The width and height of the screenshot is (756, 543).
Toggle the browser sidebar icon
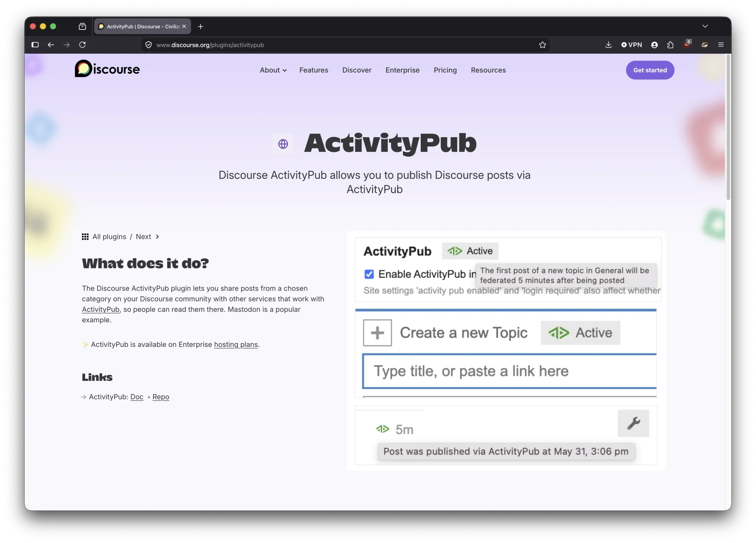(x=35, y=45)
